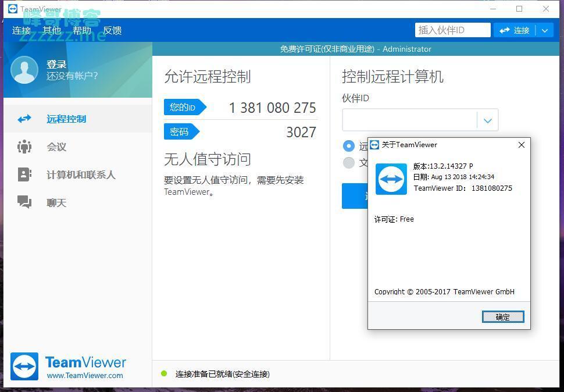Click the 插入伙伴ID input field

tap(452, 30)
